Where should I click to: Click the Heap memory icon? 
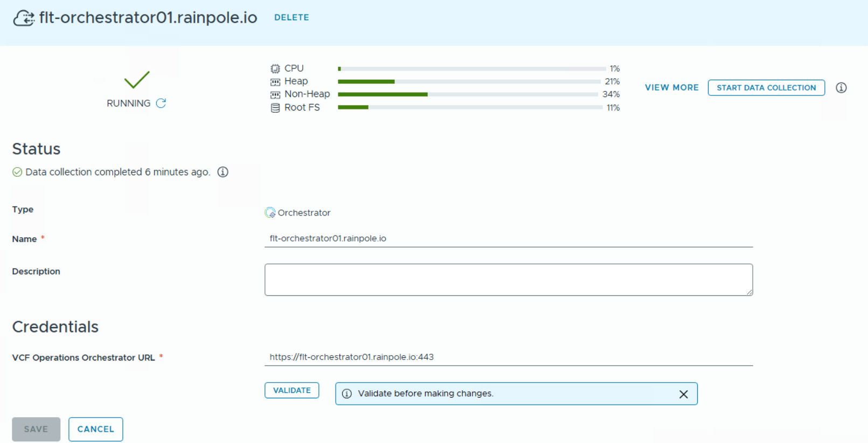coord(275,82)
